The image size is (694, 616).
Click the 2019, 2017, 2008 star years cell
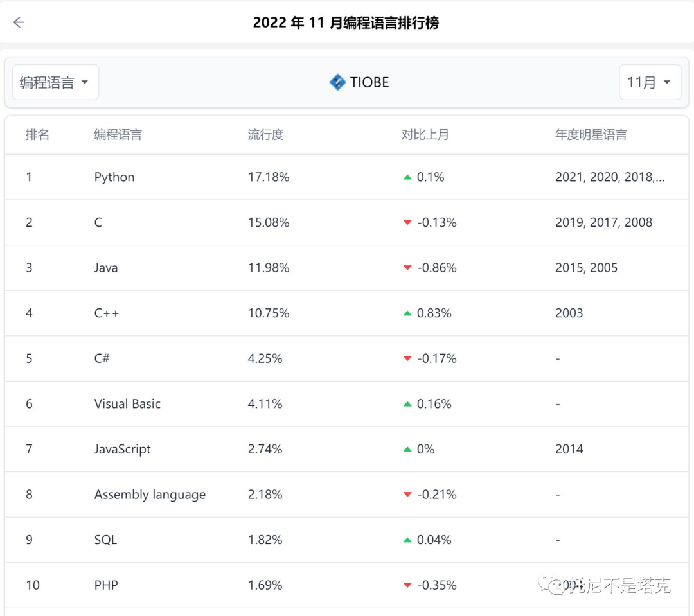[x=603, y=222]
